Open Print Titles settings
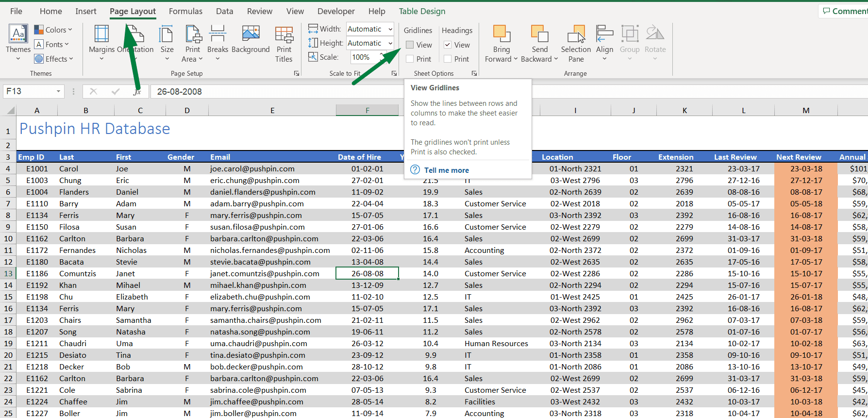This screenshot has width=868, height=418. click(284, 44)
